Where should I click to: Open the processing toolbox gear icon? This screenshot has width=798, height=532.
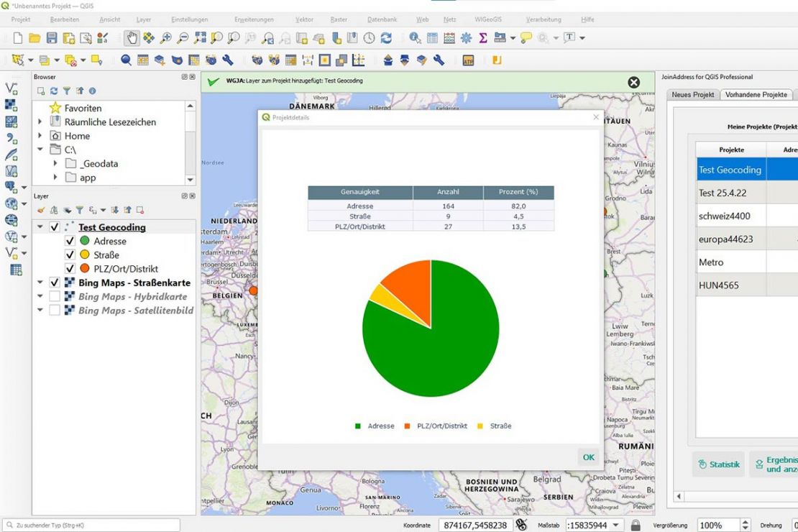click(466, 37)
